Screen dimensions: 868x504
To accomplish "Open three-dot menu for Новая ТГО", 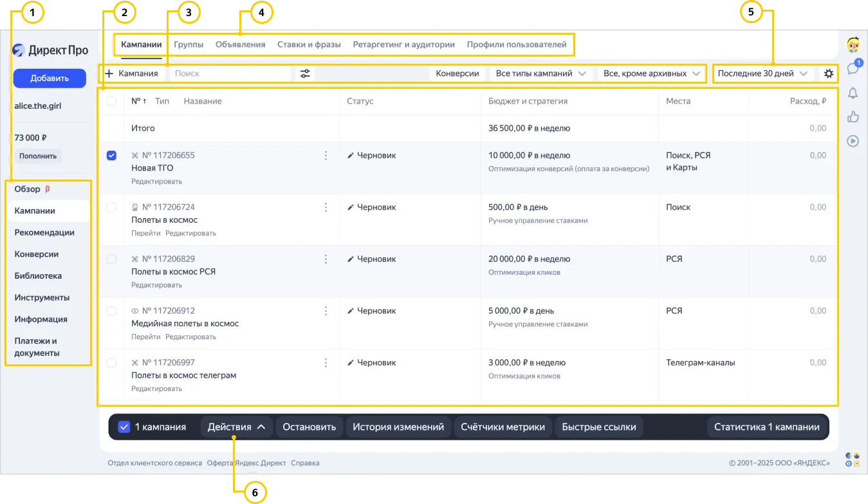I will tap(326, 156).
